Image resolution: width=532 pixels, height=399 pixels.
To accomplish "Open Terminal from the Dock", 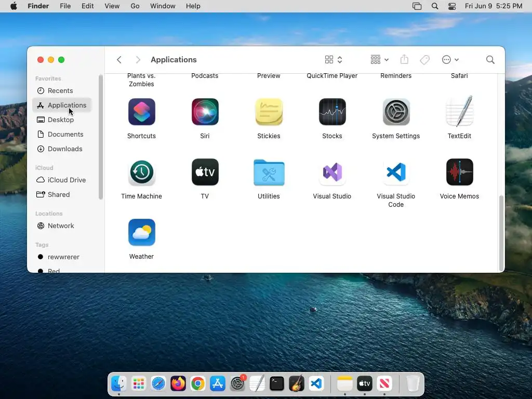I will point(276,384).
